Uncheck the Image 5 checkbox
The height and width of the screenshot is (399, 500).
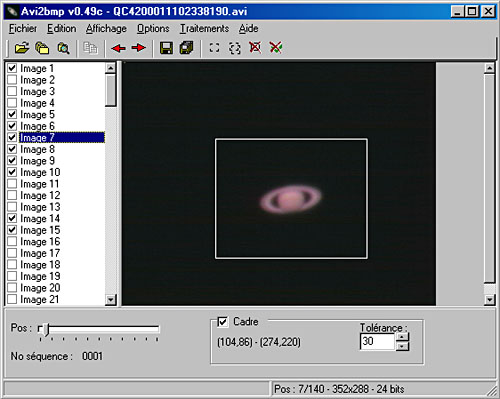[12, 114]
